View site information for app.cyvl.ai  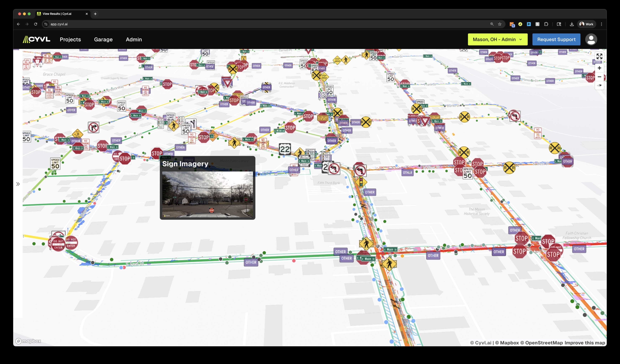point(46,24)
